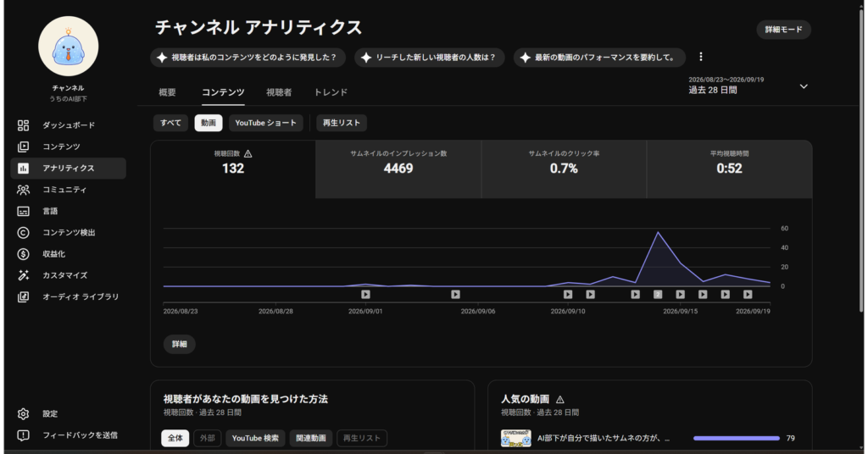Select the 外部 traffic source chip
868x454 pixels.
coord(208,438)
